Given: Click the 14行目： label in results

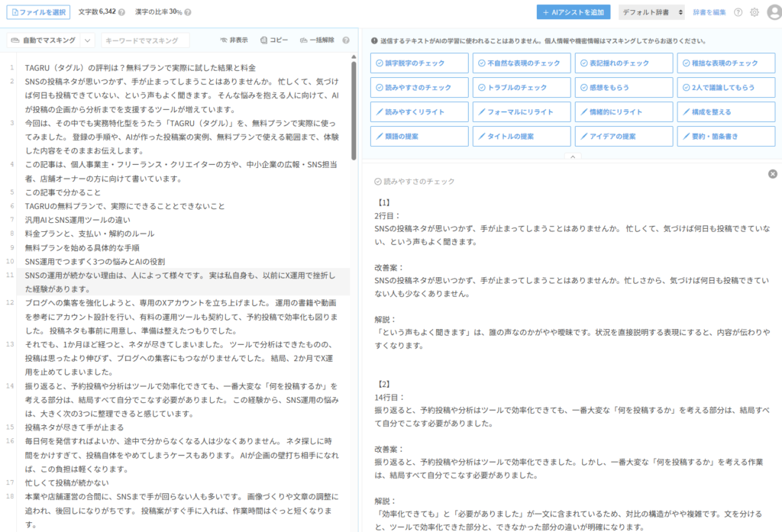Looking at the screenshot, I should (389, 398).
